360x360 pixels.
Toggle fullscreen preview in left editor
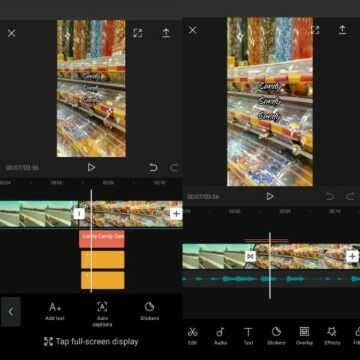coord(138,33)
